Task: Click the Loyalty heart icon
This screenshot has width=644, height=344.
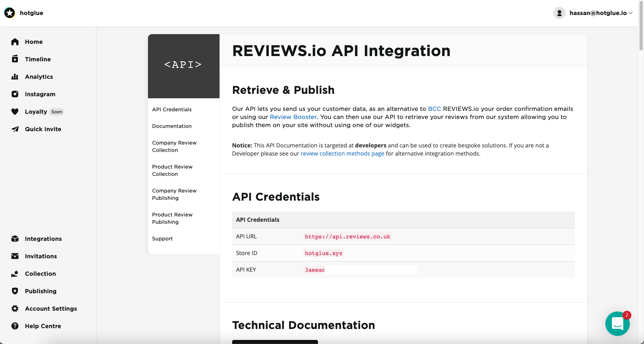Action: (15, 112)
